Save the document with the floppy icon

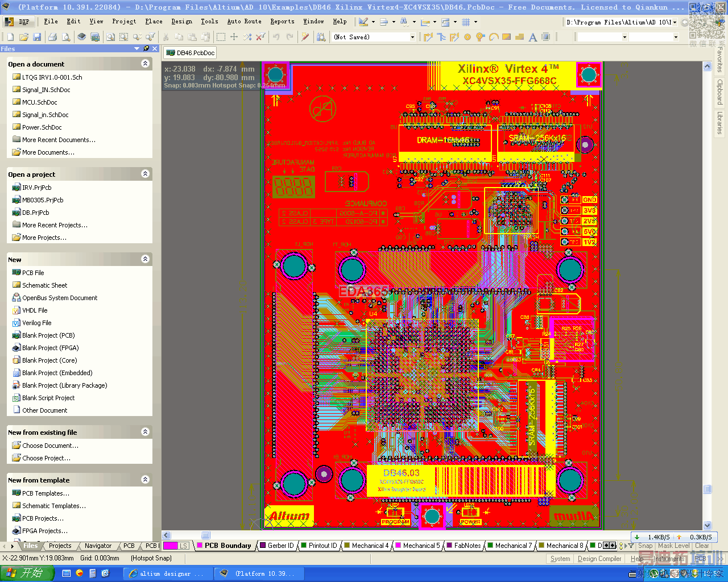[37, 37]
